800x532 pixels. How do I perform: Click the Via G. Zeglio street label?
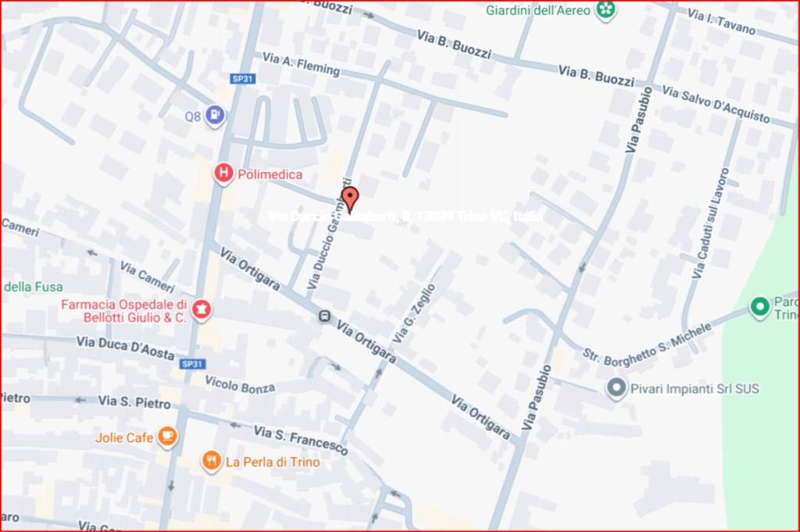pos(414,314)
